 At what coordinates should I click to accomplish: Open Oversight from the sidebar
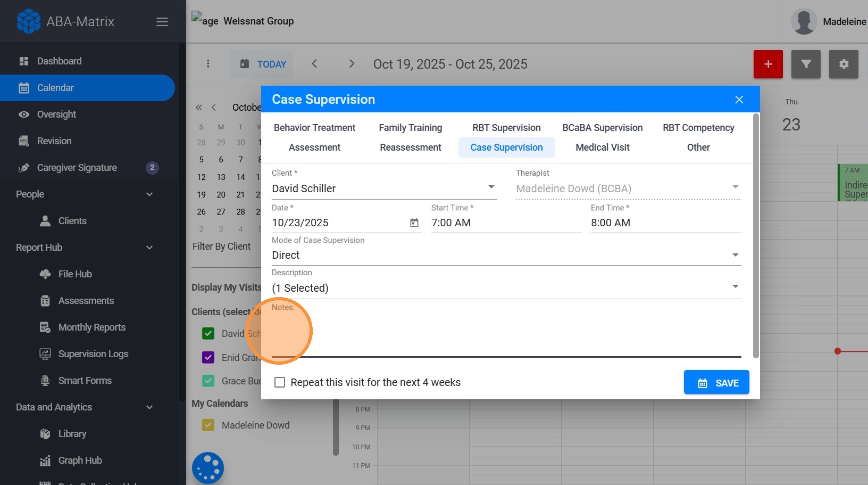click(x=56, y=114)
